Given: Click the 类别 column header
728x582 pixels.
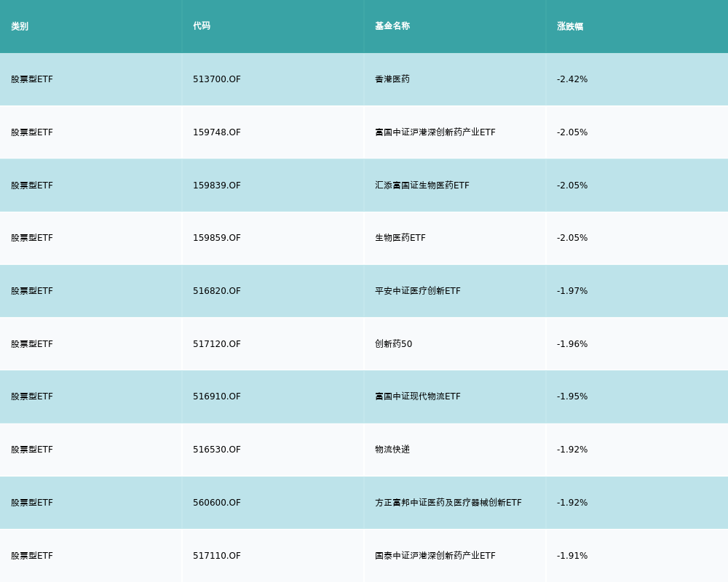Looking at the screenshot, I should (x=20, y=26).
